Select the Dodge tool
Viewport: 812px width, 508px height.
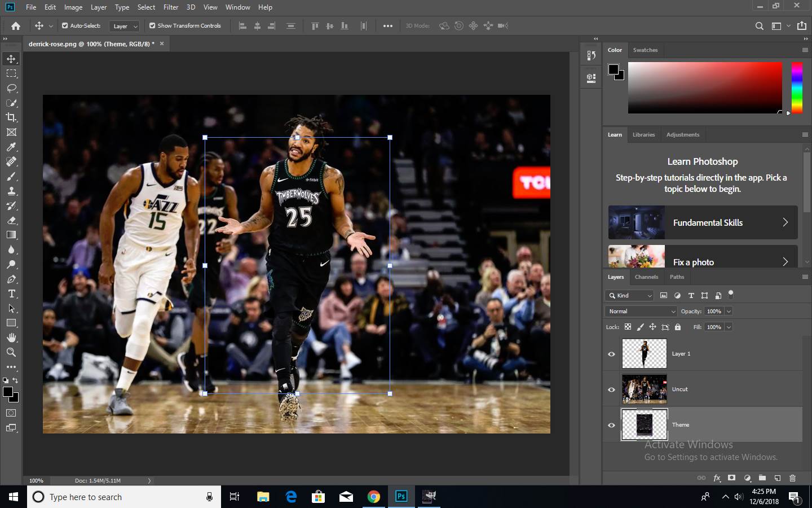point(11,264)
